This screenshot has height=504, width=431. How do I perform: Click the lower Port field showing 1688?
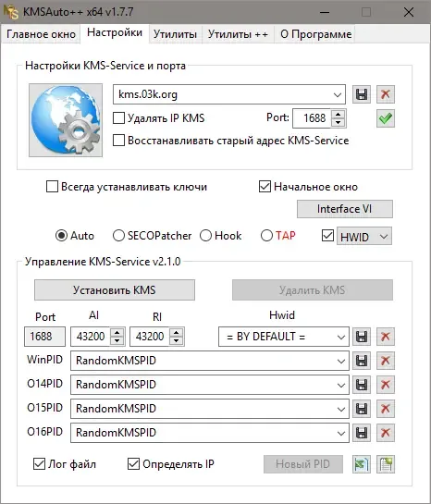tap(44, 337)
